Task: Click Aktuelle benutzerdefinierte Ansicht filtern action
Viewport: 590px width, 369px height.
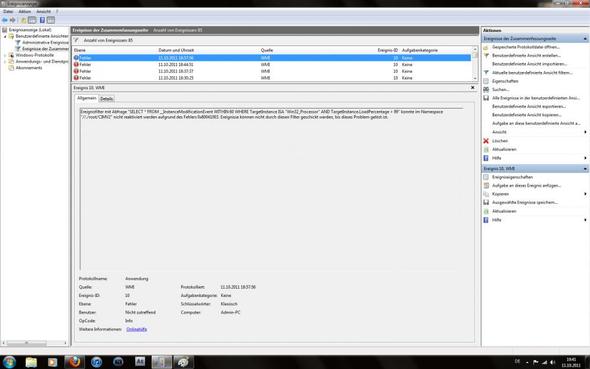Action: [x=532, y=73]
